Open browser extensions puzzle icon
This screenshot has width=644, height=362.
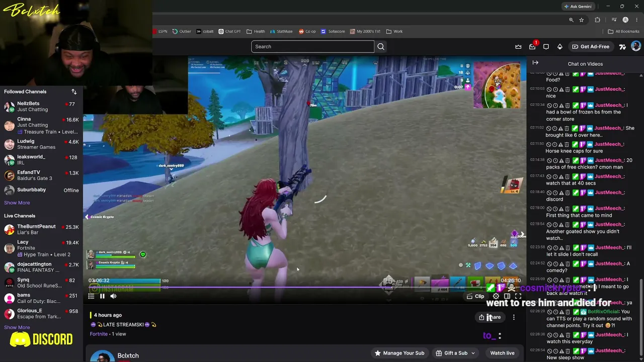click(x=598, y=20)
